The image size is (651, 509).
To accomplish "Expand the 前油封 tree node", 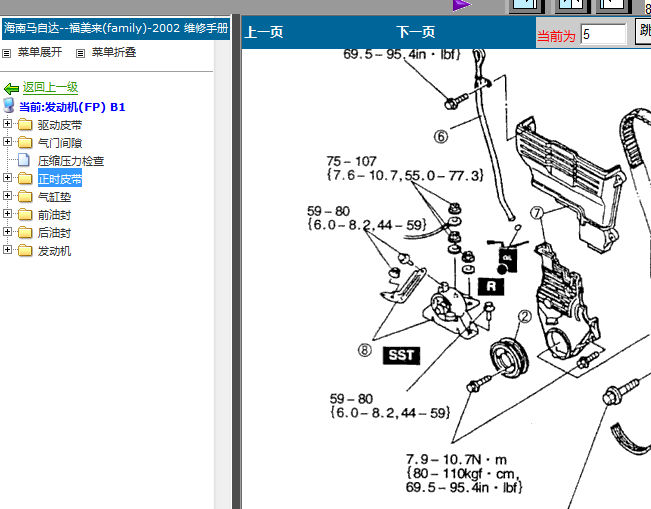I will [7, 213].
